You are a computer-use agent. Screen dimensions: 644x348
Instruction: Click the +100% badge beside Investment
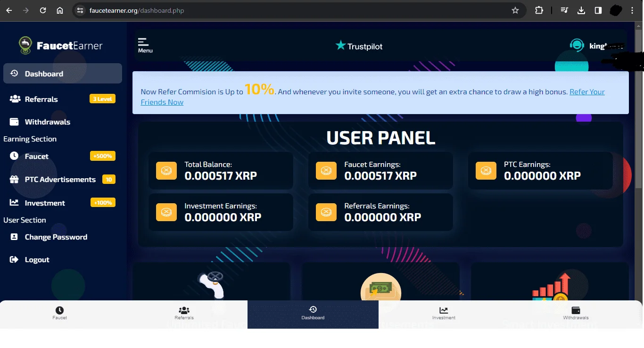pos(103,203)
